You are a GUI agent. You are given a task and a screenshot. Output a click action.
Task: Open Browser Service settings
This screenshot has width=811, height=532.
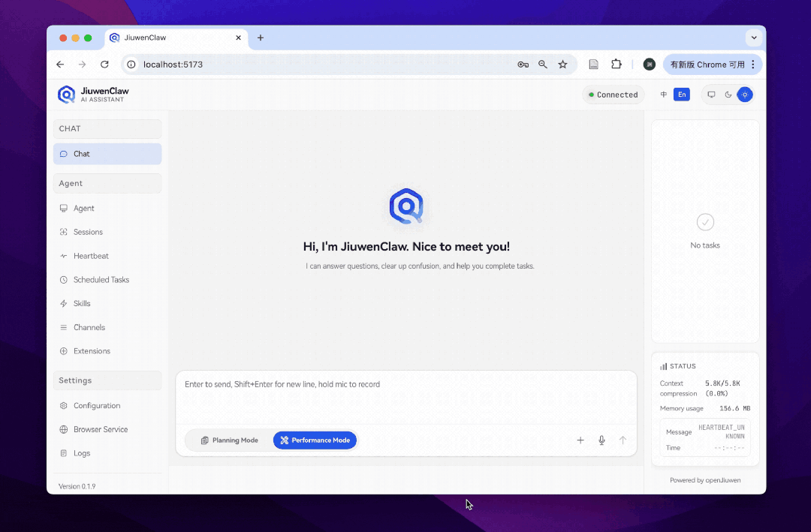point(107,429)
